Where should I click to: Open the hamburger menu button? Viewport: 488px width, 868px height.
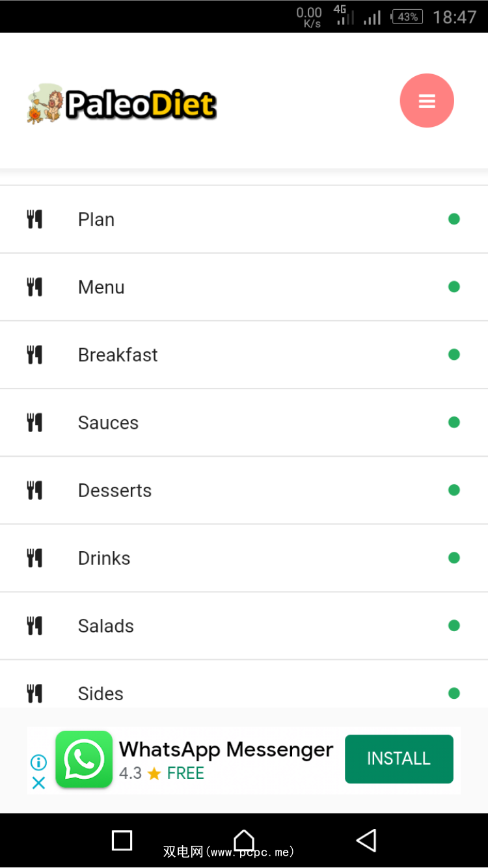(x=426, y=101)
